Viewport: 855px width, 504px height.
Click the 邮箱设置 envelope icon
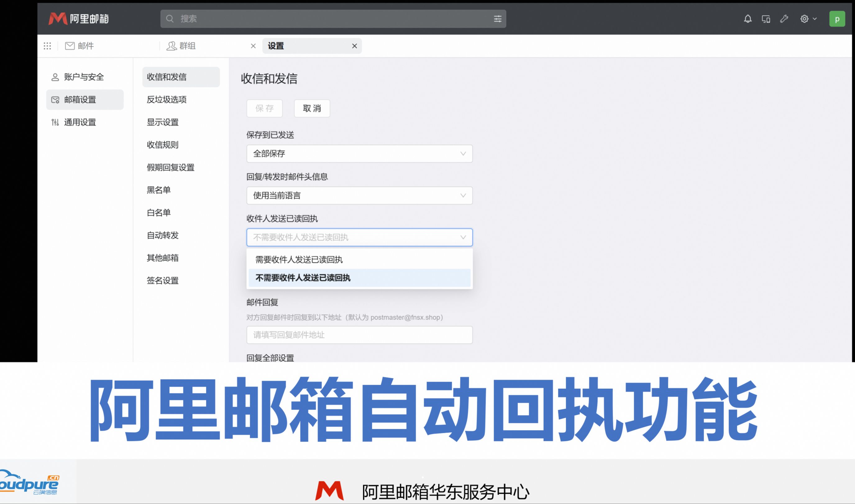55,100
